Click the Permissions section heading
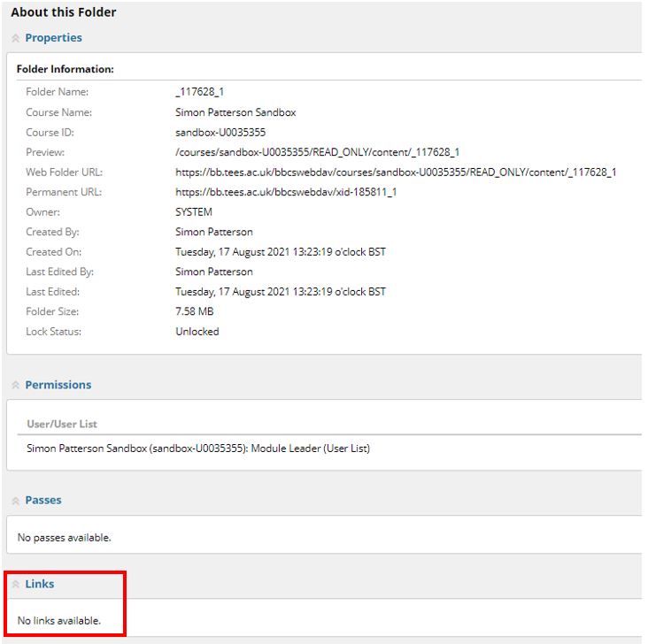 (58, 385)
